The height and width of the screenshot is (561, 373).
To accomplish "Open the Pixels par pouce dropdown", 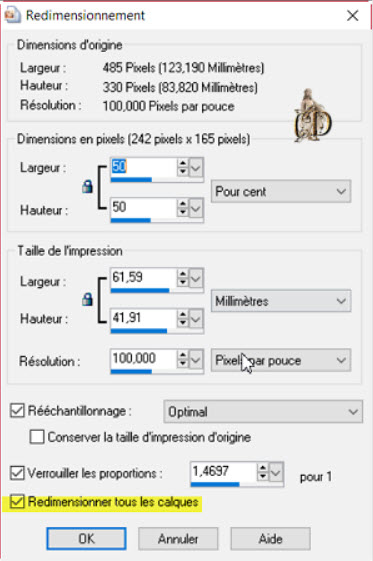I will point(281,360).
